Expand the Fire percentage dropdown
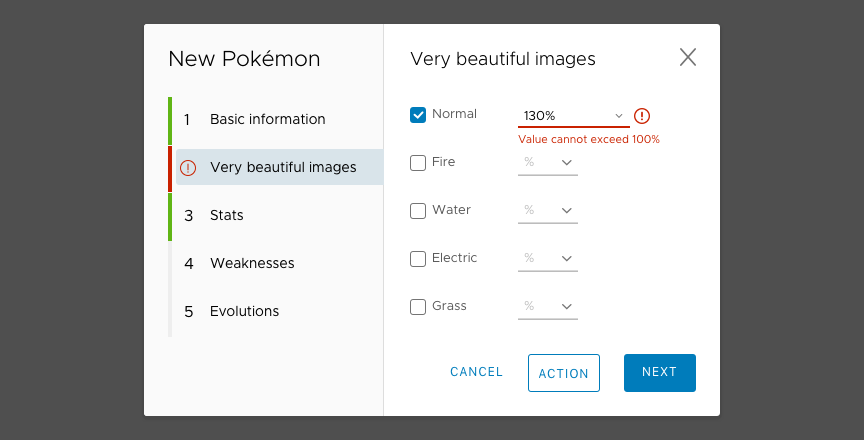 pyautogui.click(x=548, y=162)
